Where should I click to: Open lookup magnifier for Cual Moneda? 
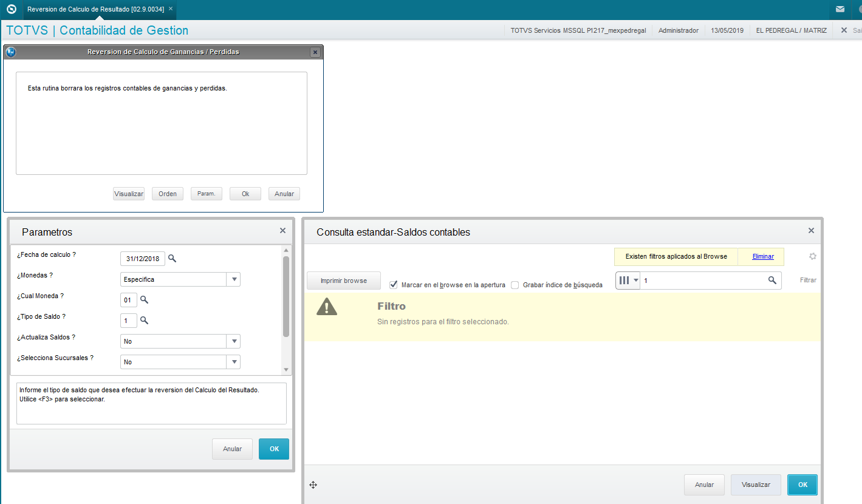[x=145, y=300]
